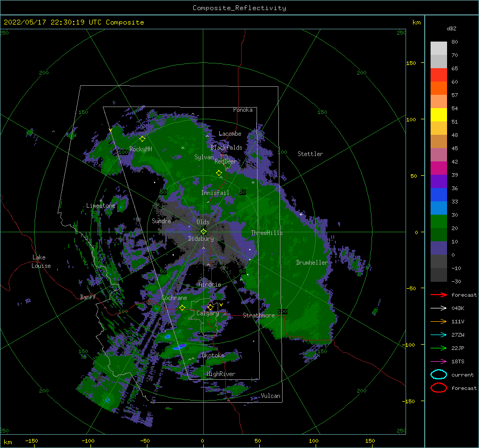Click the Vulcan label
The image size is (479, 448).
tap(270, 396)
